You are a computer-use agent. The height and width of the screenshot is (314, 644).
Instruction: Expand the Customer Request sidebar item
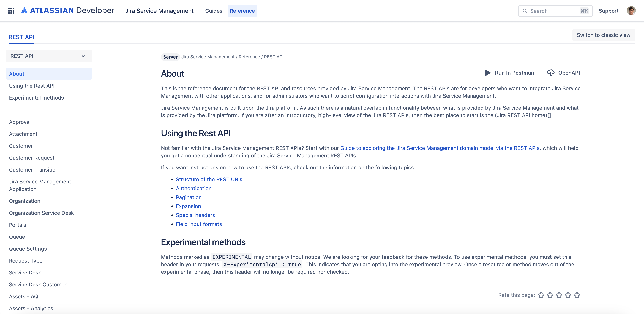tap(32, 157)
